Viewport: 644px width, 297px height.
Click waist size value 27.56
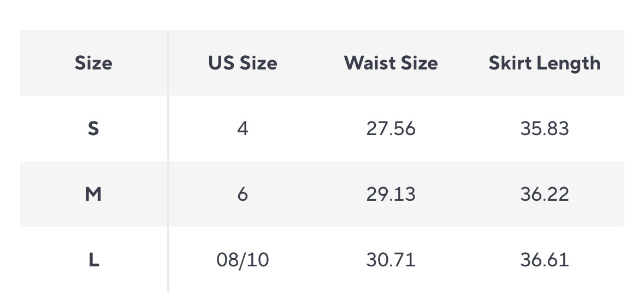click(391, 129)
